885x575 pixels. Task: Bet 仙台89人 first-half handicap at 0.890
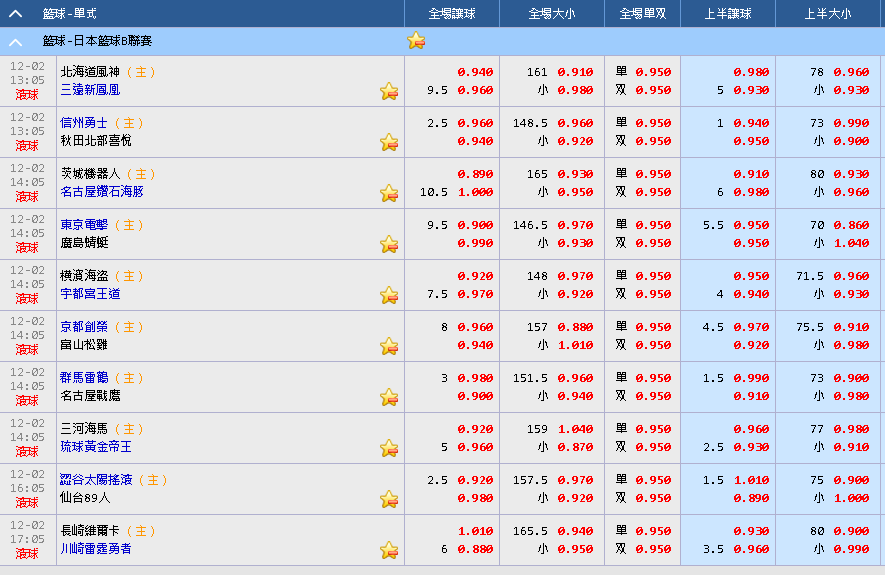coord(751,498)
